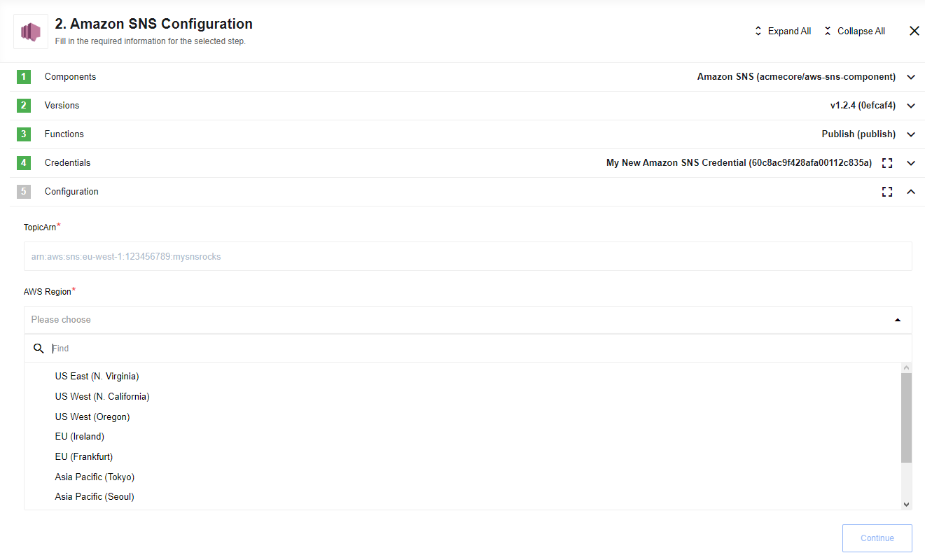Expand the Credentials section chevron
Image resolution: width=925 pixels, height=560 pixels.
tap(911, 163)
